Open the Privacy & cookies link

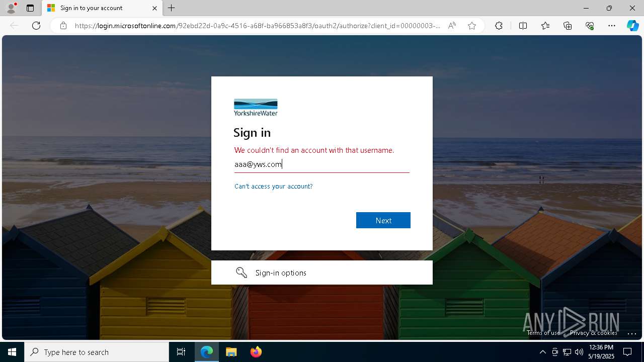(594, 333)
